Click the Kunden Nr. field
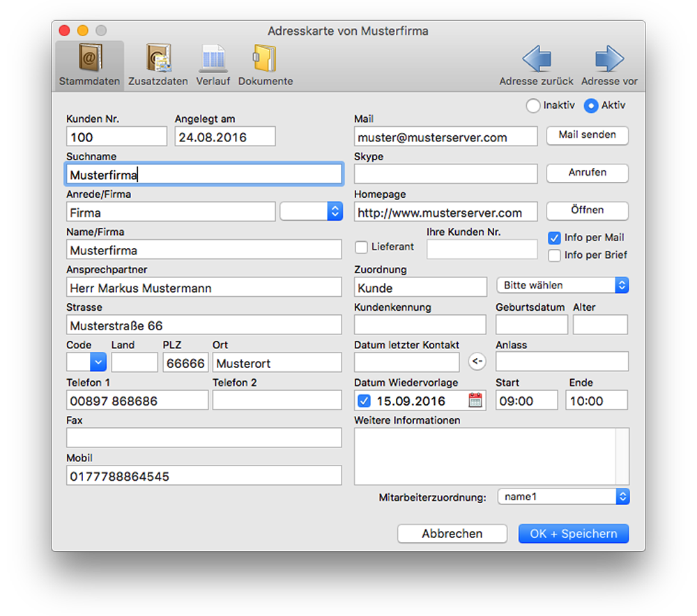This screenshot has width=697, height=616. [116, 137]
